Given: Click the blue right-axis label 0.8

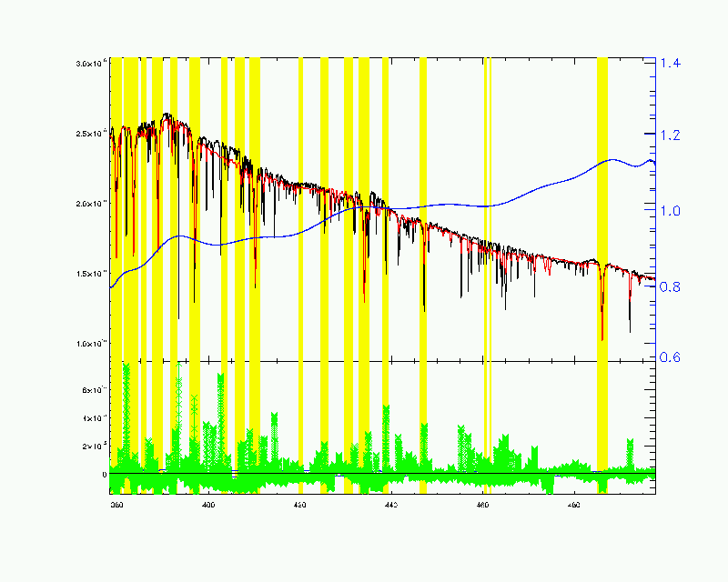Looking at the screenshot, I should [x=670, y=286].
